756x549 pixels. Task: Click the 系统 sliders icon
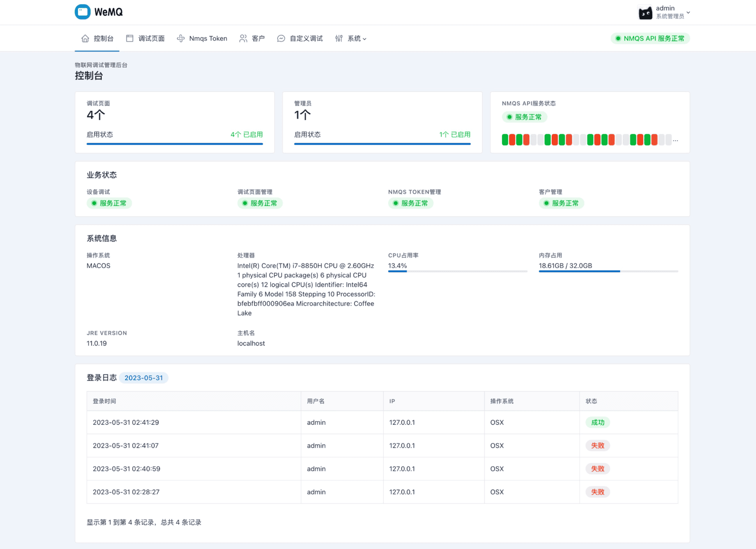click(x=339, y=38)
